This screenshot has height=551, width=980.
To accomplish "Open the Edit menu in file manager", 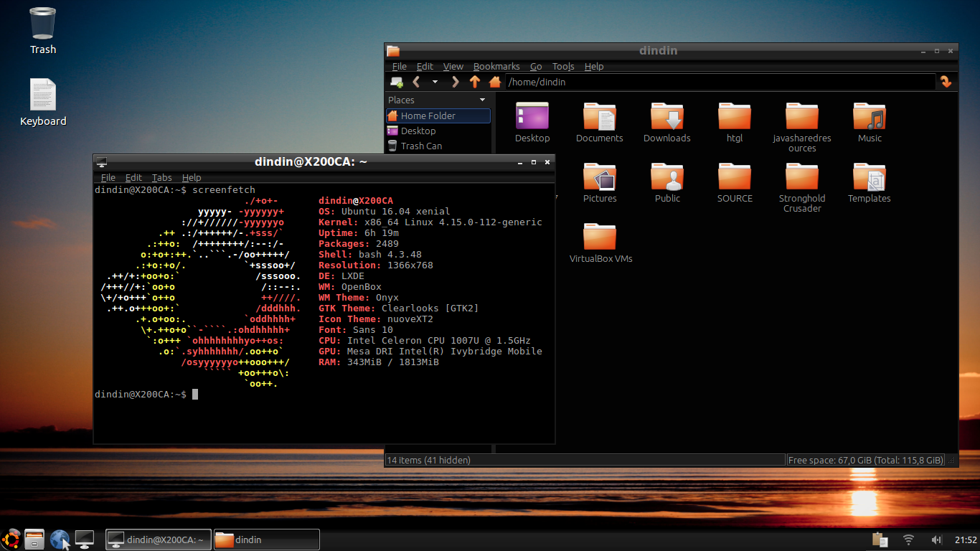I will click(x=425, y=66).
